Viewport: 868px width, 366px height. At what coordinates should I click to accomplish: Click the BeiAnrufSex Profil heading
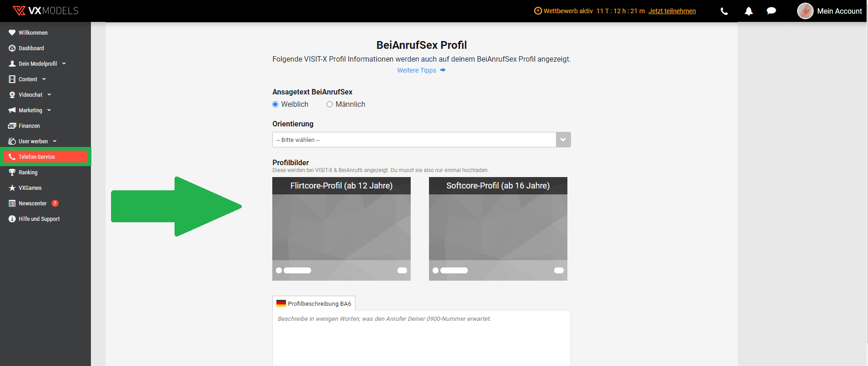coord(422,45)
